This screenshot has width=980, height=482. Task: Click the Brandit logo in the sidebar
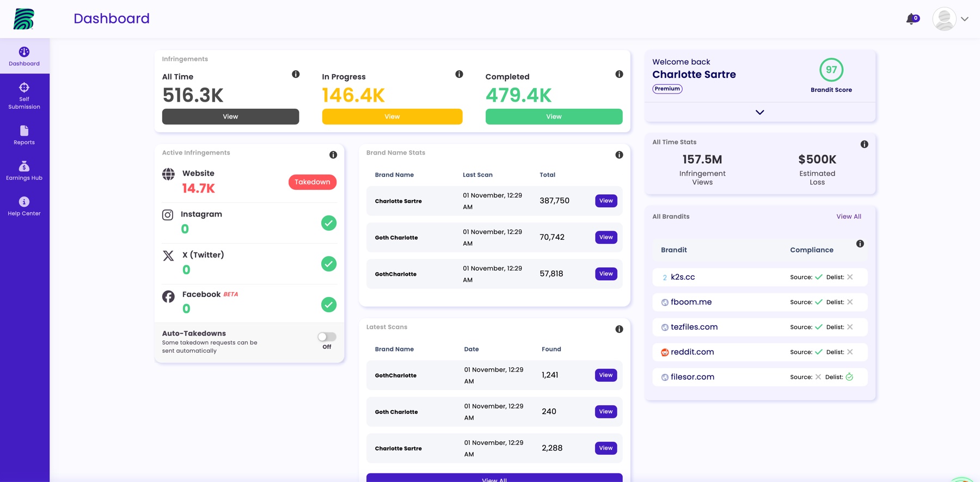point(24,19)
